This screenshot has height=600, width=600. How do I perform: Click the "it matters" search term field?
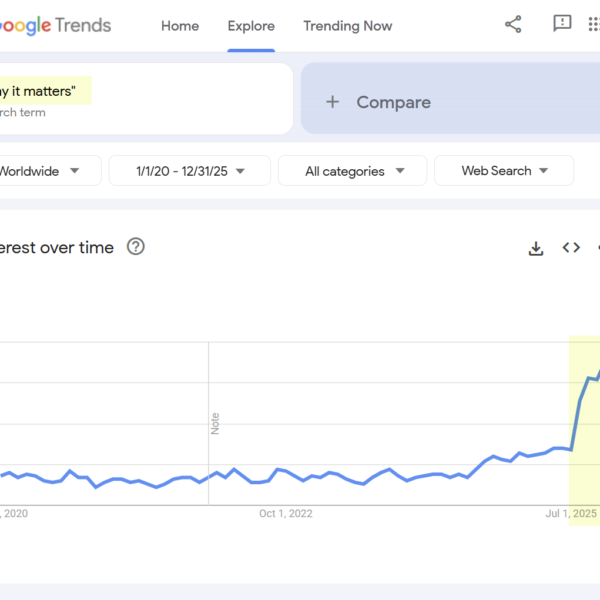[45, 91]
